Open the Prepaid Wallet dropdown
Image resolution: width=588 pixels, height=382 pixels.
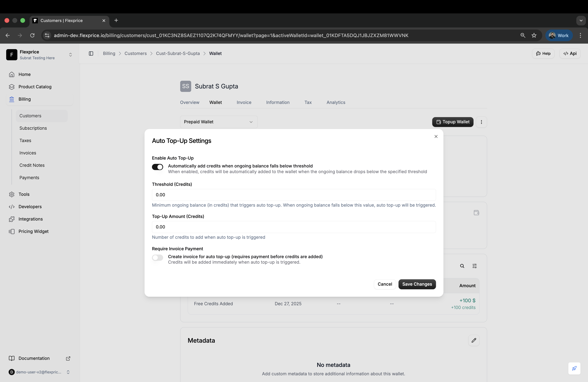point(218,122)
